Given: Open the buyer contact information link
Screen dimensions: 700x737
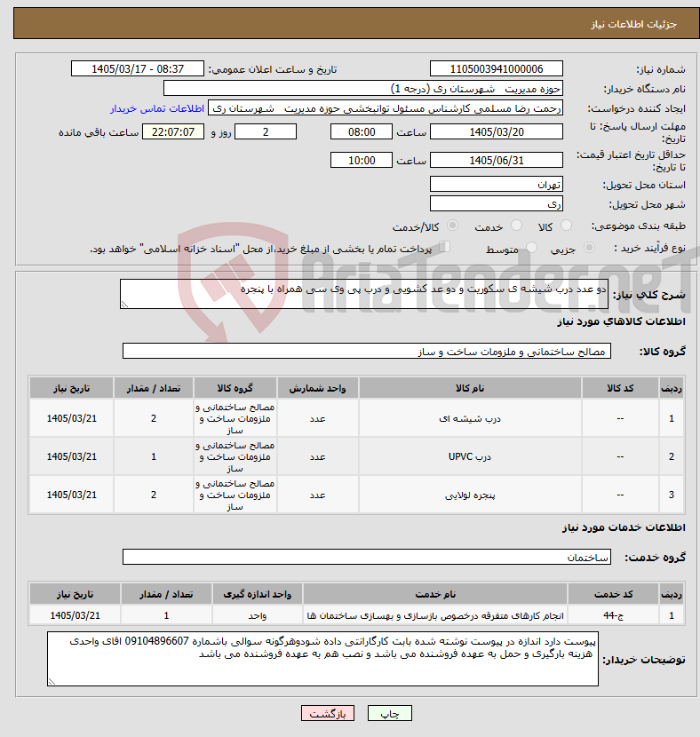Looking at the screenshot, I should point(157,108).
